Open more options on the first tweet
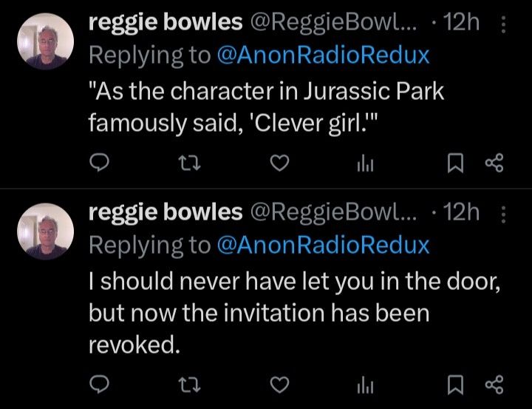Viewport: 532px width, 409px height. (504, 24)
